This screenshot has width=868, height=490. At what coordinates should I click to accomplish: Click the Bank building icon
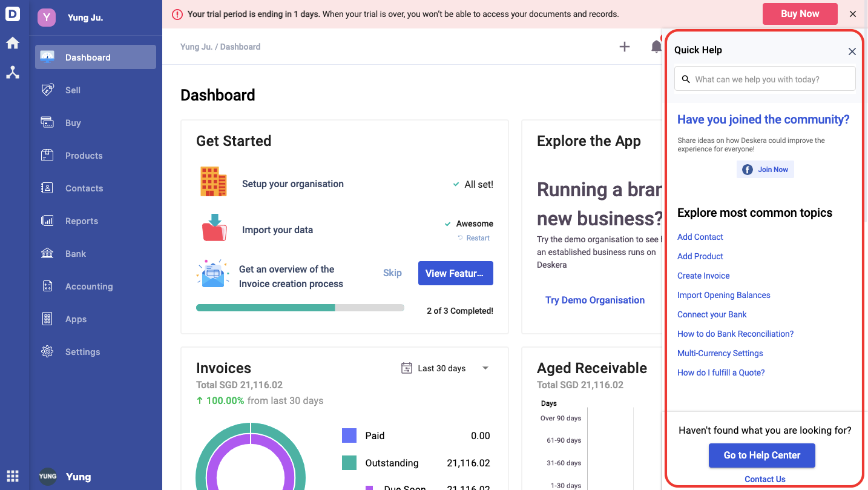pyautogui.click(x=47, y=253)
